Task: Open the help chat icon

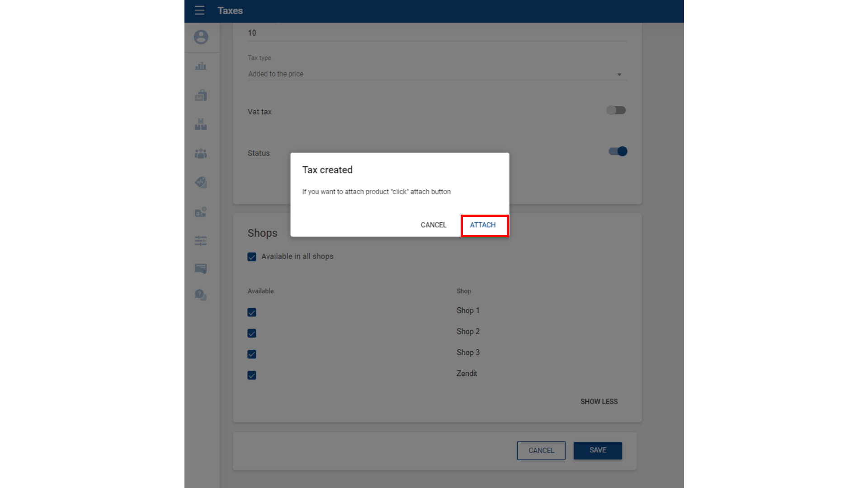Action: pos(201,295)
